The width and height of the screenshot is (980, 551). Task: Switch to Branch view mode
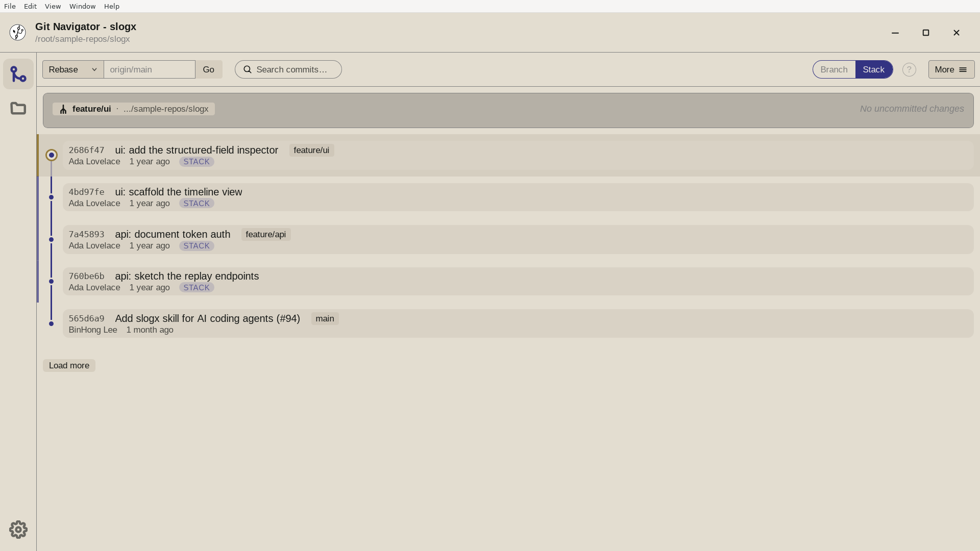(834, 69)
